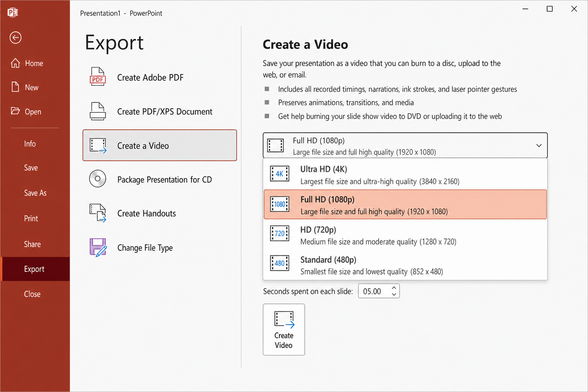Click the Package for CD disc icon
Screen dimensions: 588x392
click(x=98, y=179)
